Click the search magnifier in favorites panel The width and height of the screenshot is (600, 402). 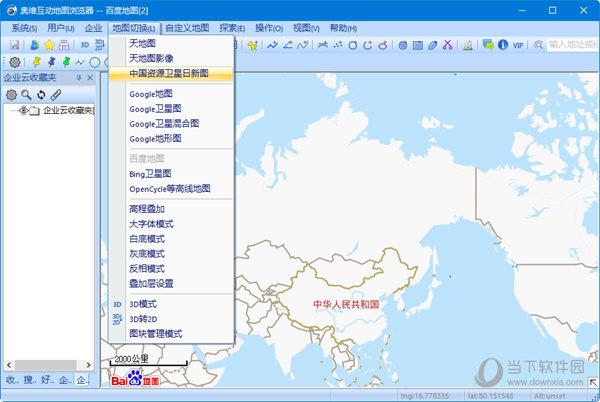pos(26,94)
